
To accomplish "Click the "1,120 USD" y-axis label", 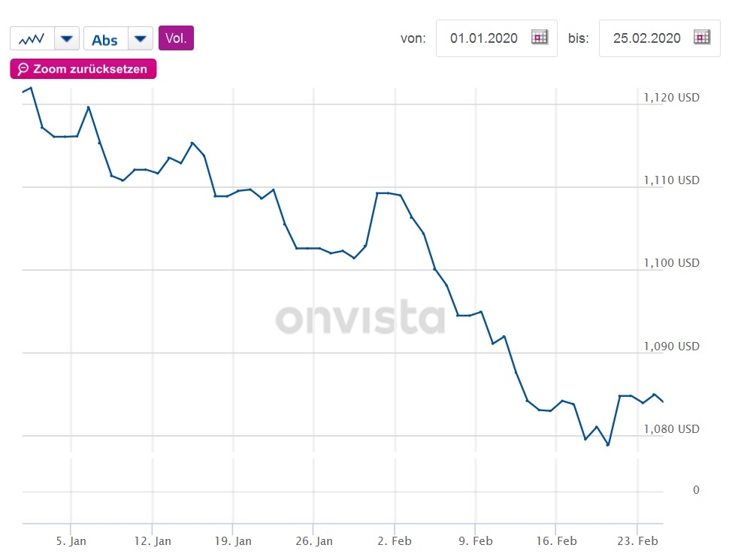I will pos(672,98).
